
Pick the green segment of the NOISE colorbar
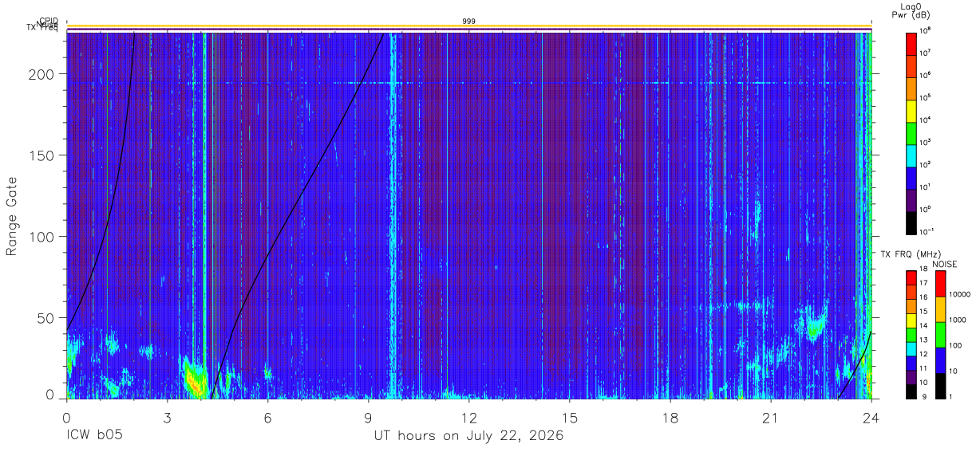click(940, 334)
